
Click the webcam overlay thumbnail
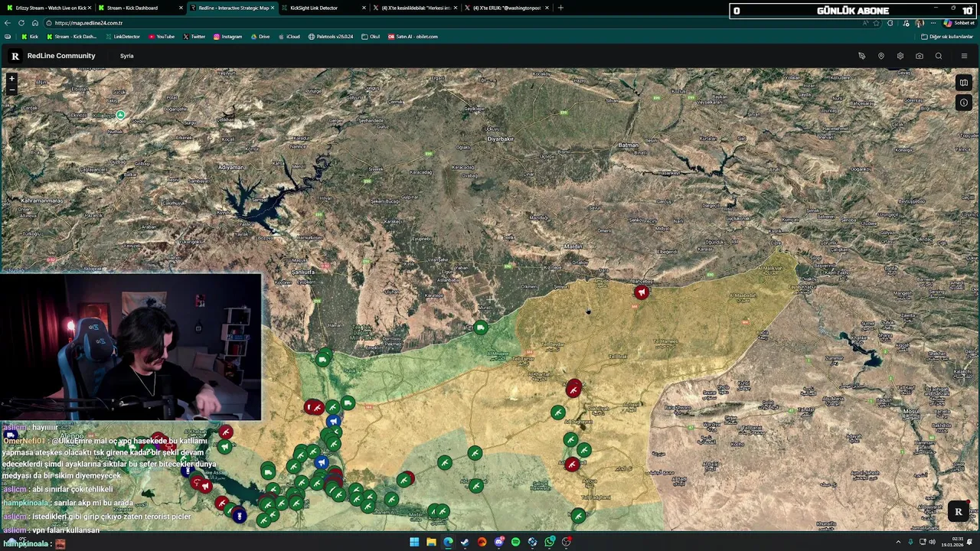pyautogui.click(x=131, y=347)
